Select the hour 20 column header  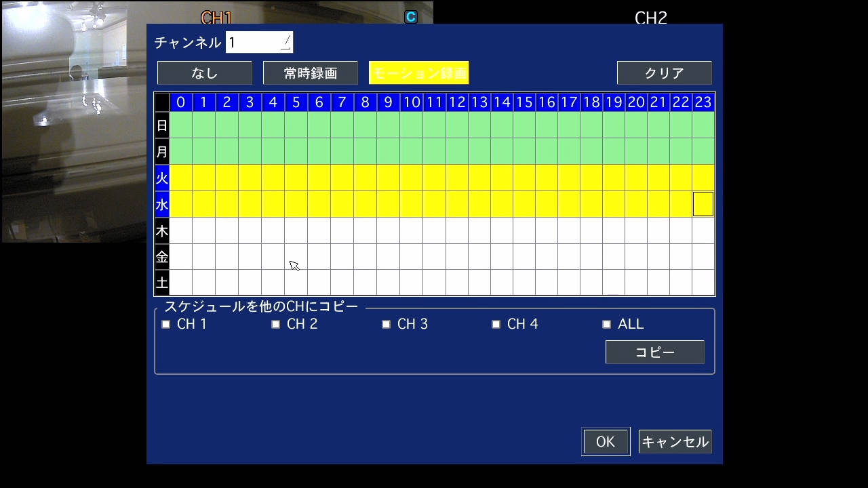tap(636, 102)
